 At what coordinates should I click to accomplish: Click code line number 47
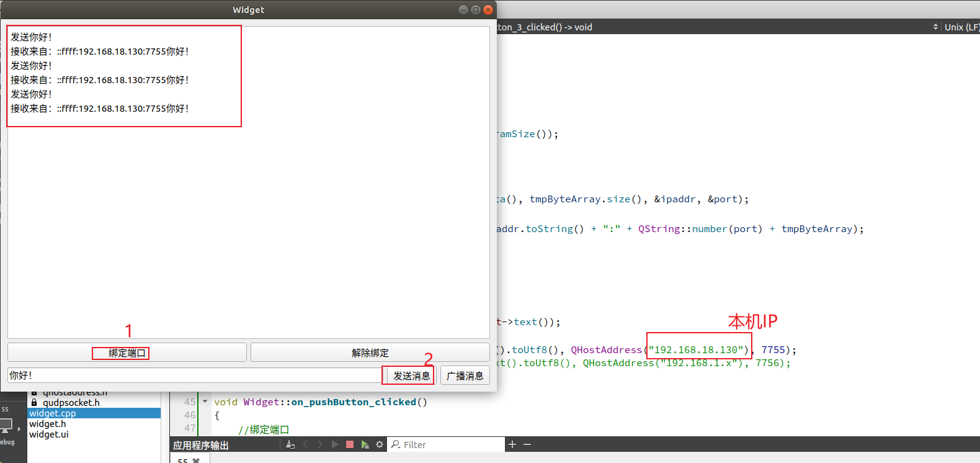tap(190, 428)
